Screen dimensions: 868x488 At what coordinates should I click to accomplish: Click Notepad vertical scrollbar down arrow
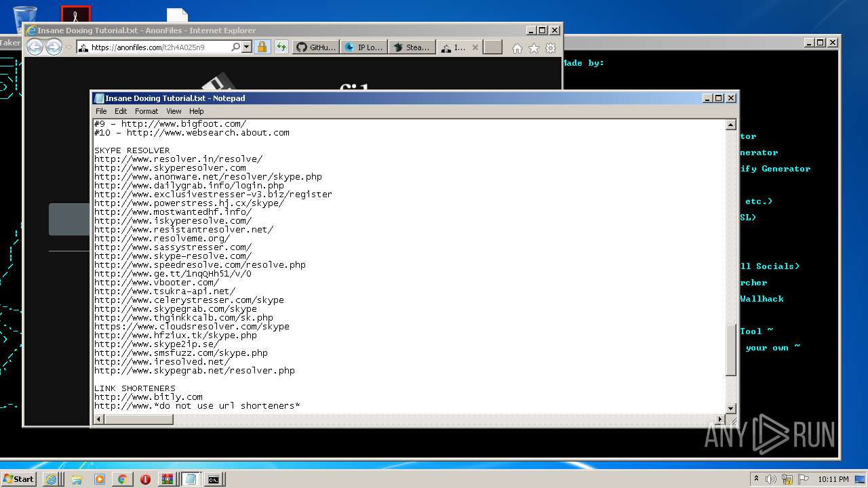731,408
